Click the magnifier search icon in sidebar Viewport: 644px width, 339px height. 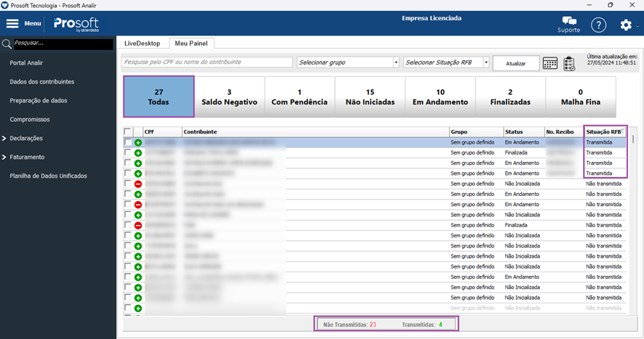7,44
